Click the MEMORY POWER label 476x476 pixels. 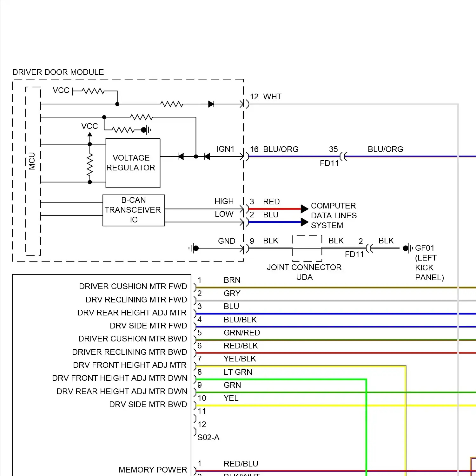click(x=153, y=470)
